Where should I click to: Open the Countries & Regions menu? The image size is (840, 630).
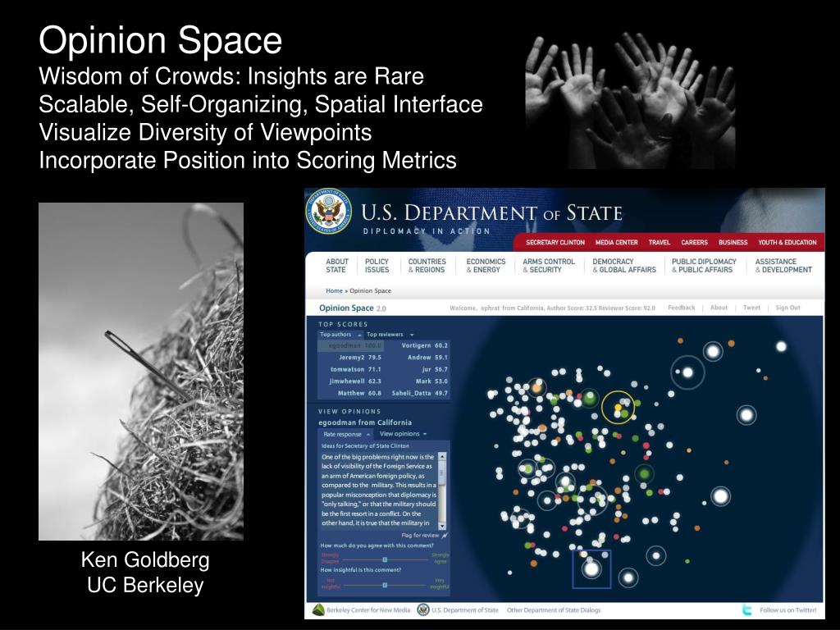[x=427, y=266]
